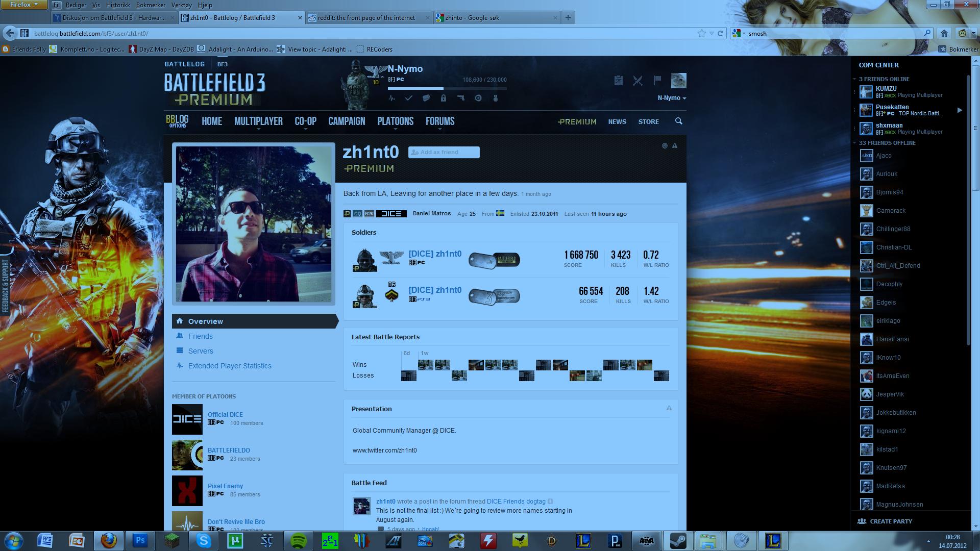Open the Firefox application menu button
Screen dimensions: 980x551
[24, 5]
